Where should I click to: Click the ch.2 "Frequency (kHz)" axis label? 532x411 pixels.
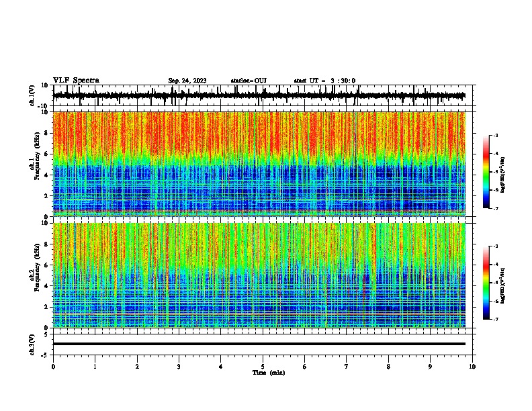click(x=37, y=267)
